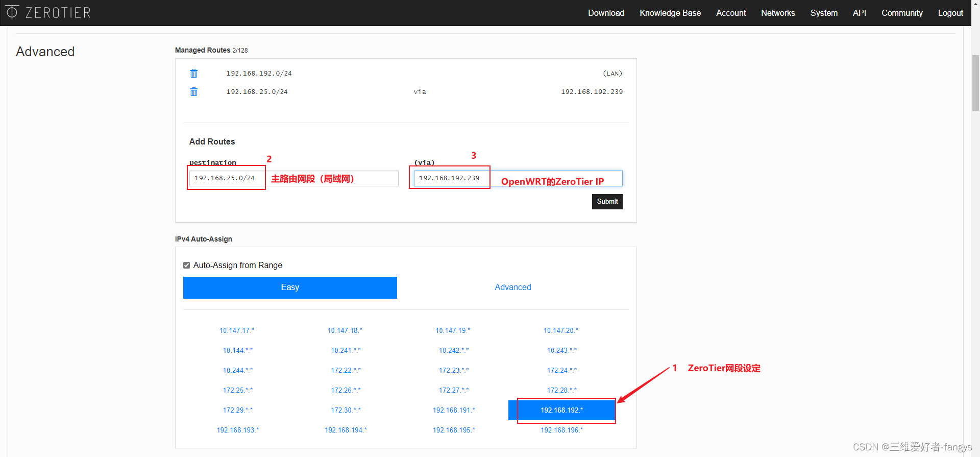980x457 pixels.
Task: Select the 10.144.*.* range
Action: (238, 350)
